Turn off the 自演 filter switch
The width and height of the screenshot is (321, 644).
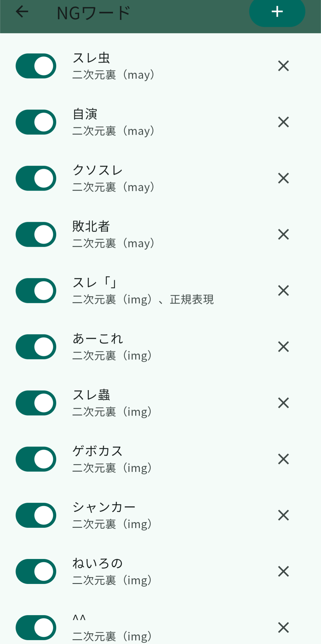pos(36,122)
